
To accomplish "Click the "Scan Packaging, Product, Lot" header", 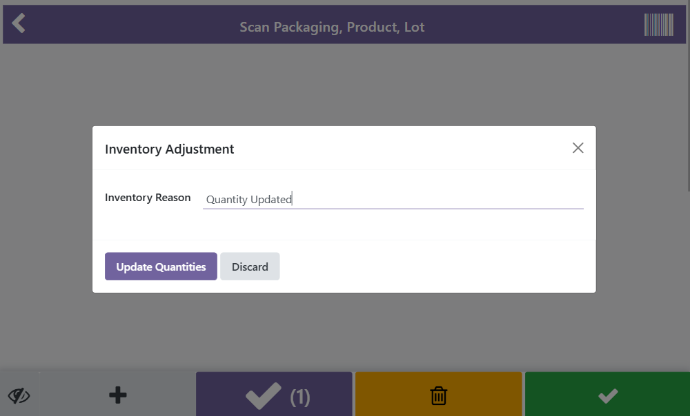I will 332,27.
